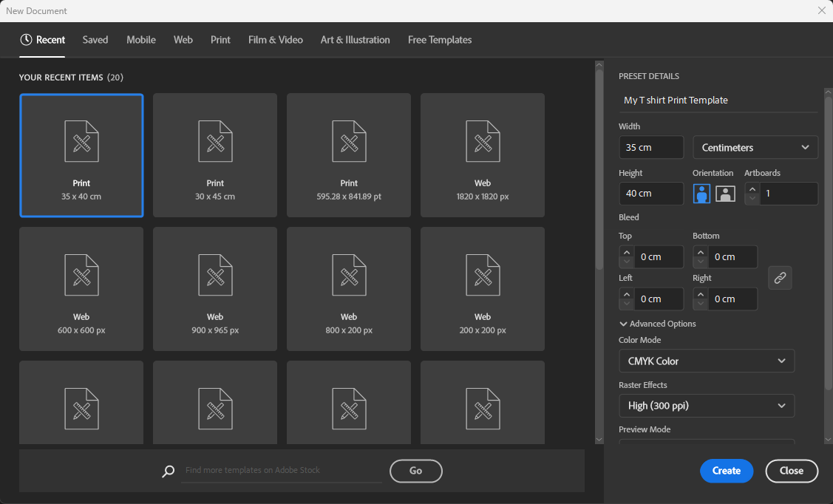Collapse the Advanced Options section
This screenshot has height=504, width=833.
click(x=623, y=323)
